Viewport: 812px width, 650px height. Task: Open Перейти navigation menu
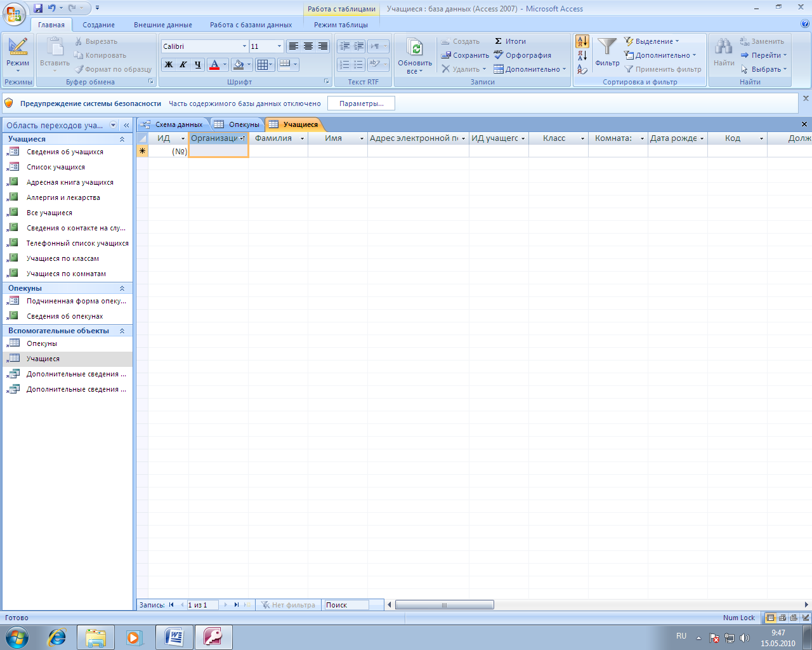coord(764,55)
